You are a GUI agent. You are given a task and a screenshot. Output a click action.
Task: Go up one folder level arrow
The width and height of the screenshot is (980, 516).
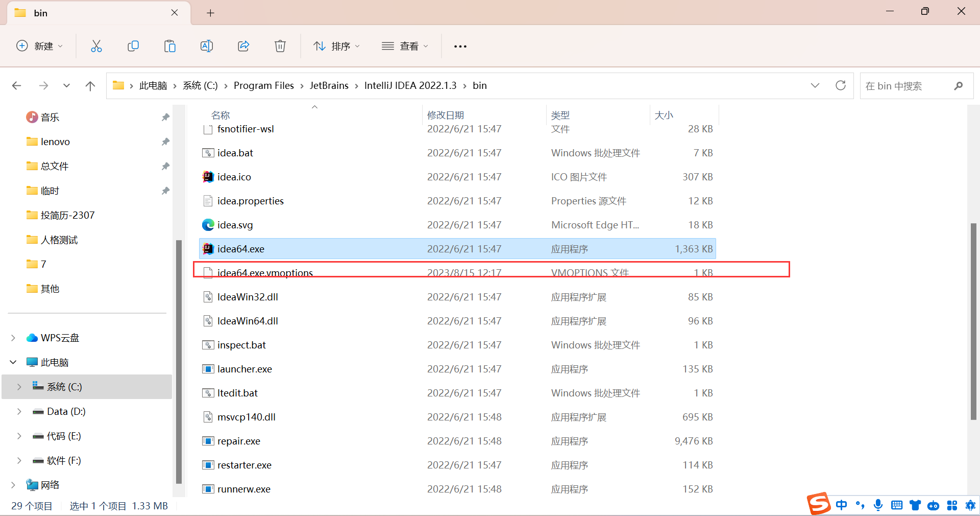tap(90, 86)
